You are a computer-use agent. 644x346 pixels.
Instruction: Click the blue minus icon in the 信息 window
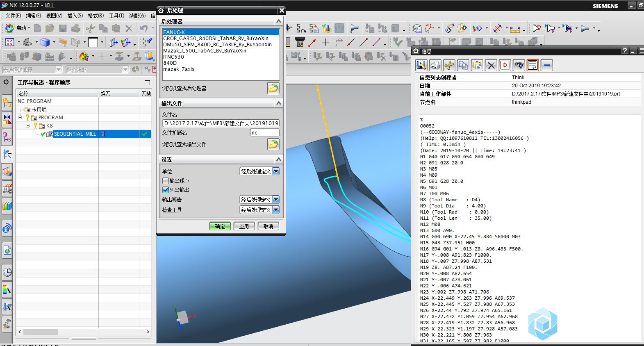[x=547, y=65]
